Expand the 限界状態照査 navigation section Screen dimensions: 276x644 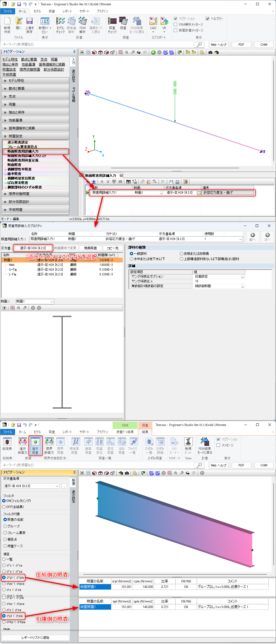35,194
